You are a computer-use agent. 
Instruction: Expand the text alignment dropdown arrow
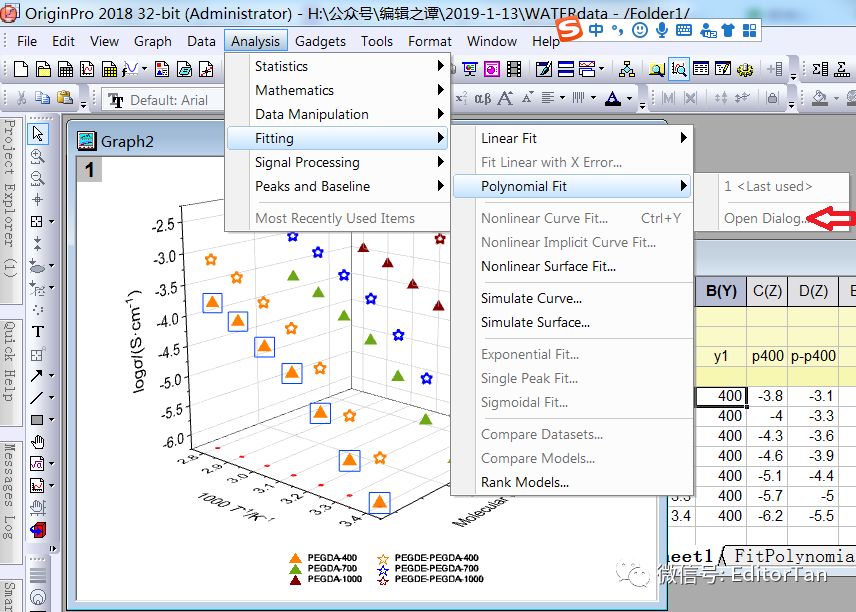562,98
